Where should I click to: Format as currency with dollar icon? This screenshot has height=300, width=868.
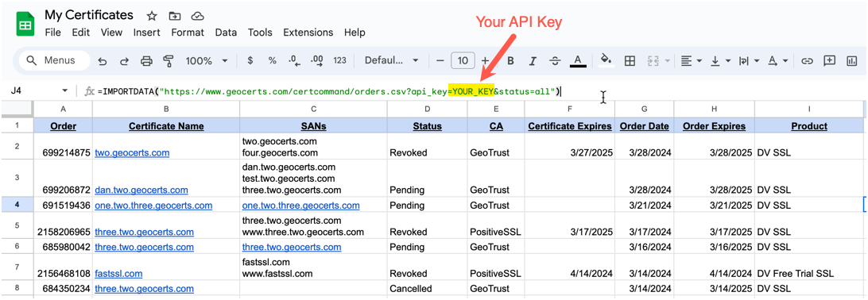pyautogui.click(x=250, y=61)
